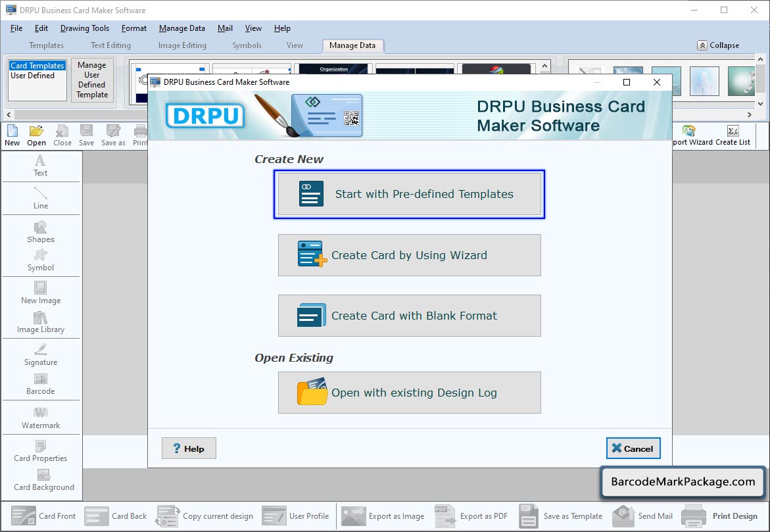The image size is (770, 532).
Task: Insert a Barcode on the card
Action: (x=40, y=385)
